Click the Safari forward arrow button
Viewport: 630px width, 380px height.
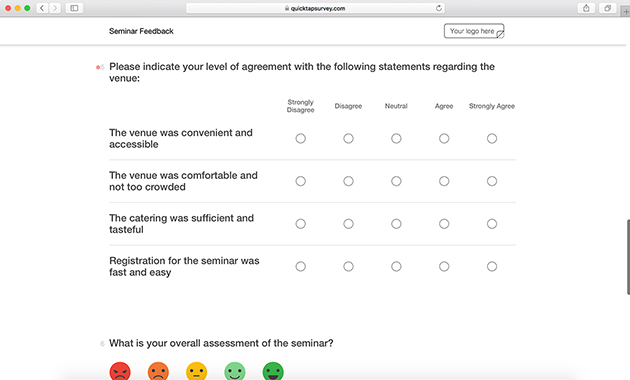55,8
